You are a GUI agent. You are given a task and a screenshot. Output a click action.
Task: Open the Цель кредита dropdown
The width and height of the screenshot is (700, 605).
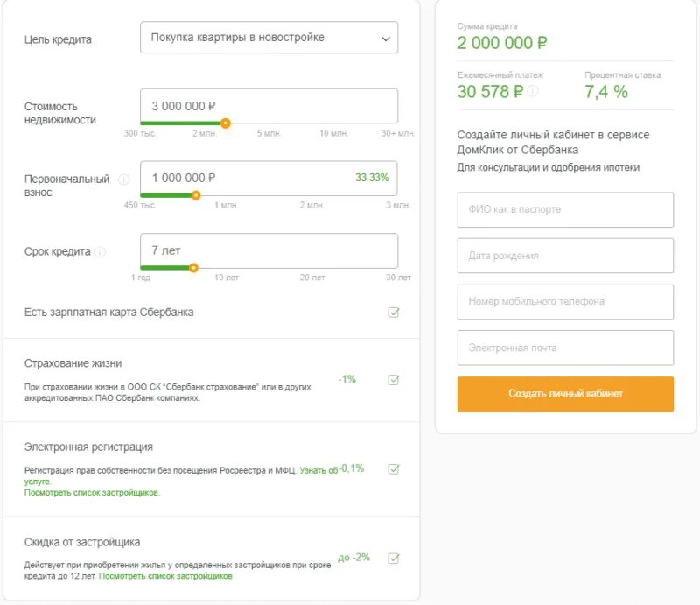(269, 38)
